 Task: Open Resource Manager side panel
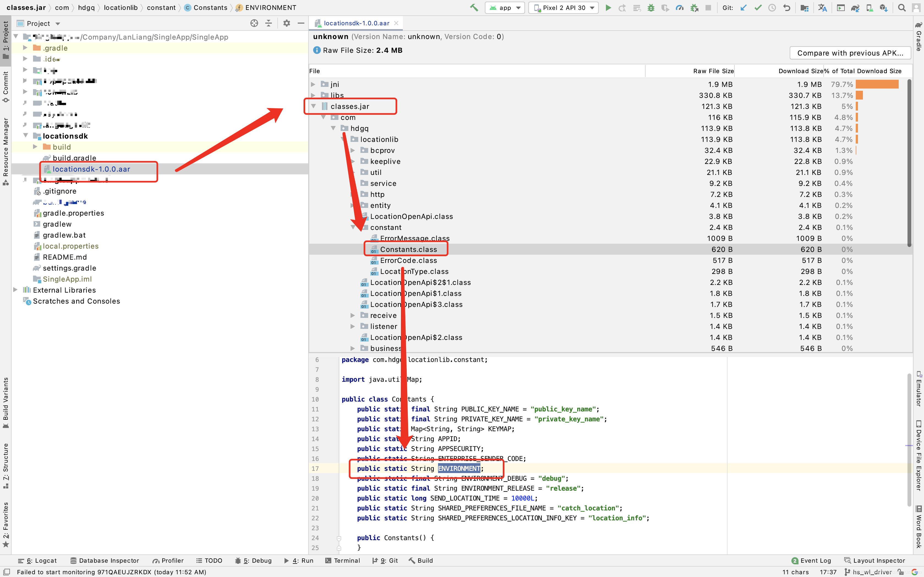point(5,151)
